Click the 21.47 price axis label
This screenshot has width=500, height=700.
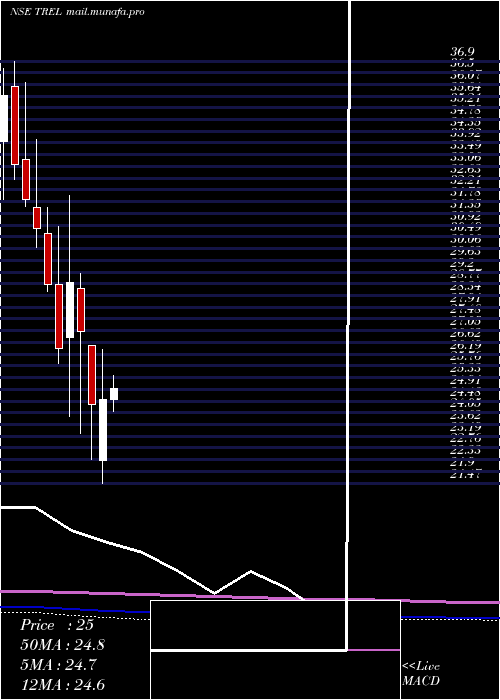tap(465, 475)
